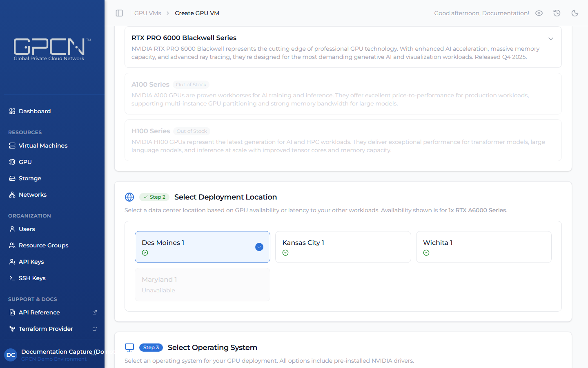Expand the H100 Series card

click(343, 140)
